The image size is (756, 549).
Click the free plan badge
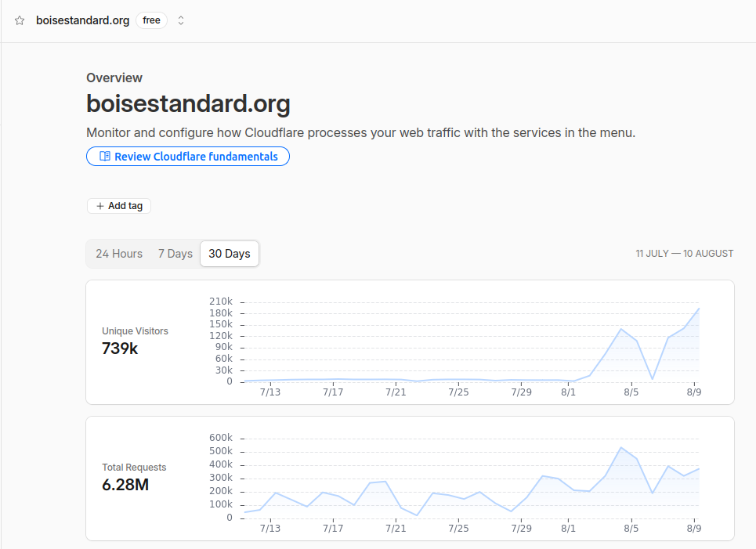151,20
